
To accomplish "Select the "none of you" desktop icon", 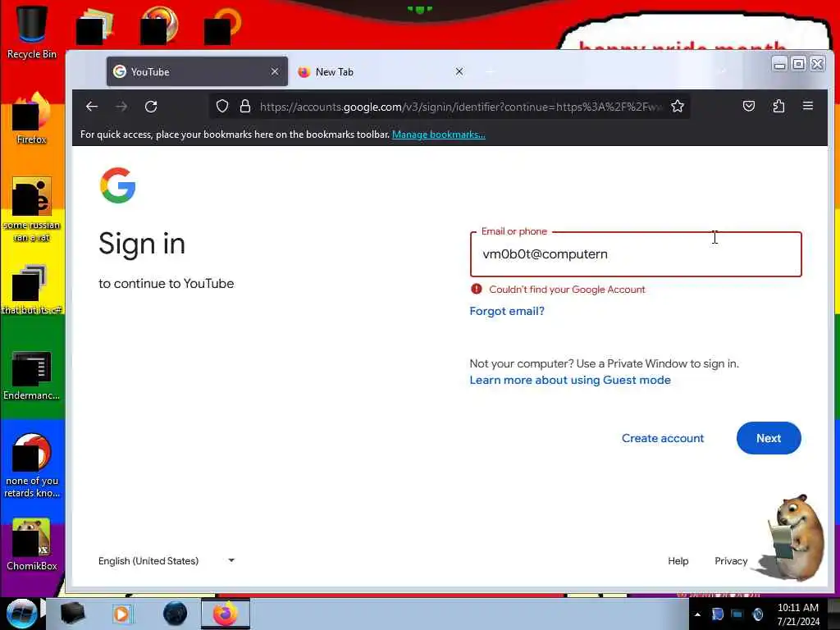I will click(32, 465).
